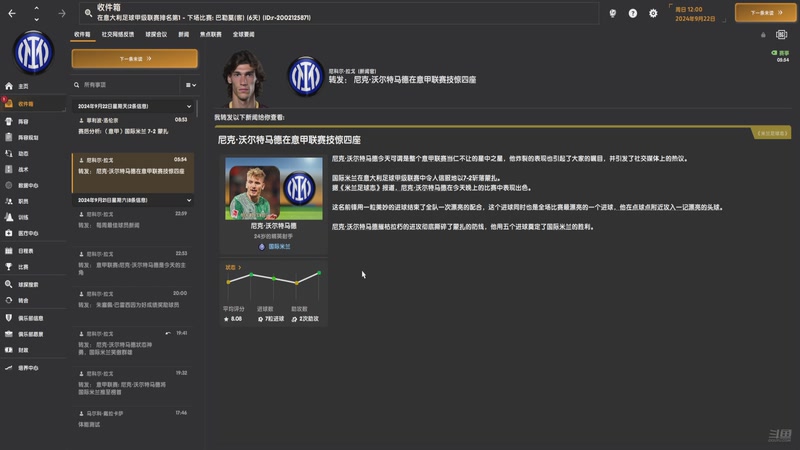Open the 转会 transfers sidebar icon
800x450 pixels.
(9, 300)
